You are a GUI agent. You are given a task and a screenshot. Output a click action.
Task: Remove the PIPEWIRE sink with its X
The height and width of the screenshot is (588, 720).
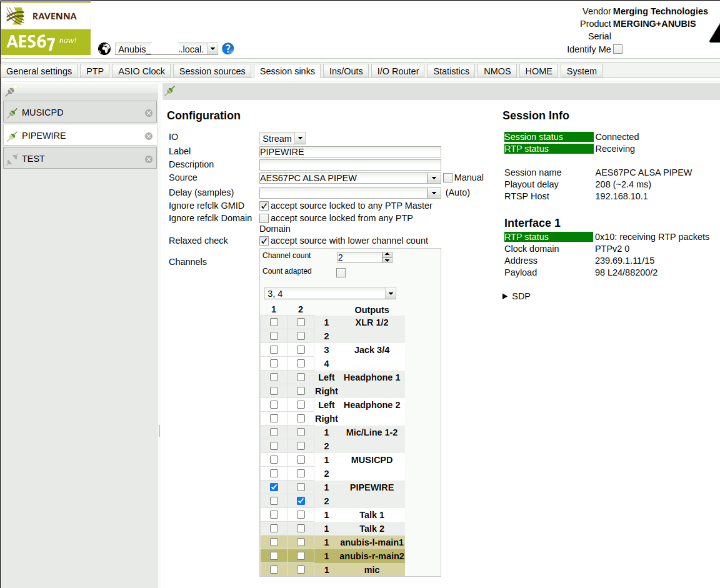coord(149,136)
